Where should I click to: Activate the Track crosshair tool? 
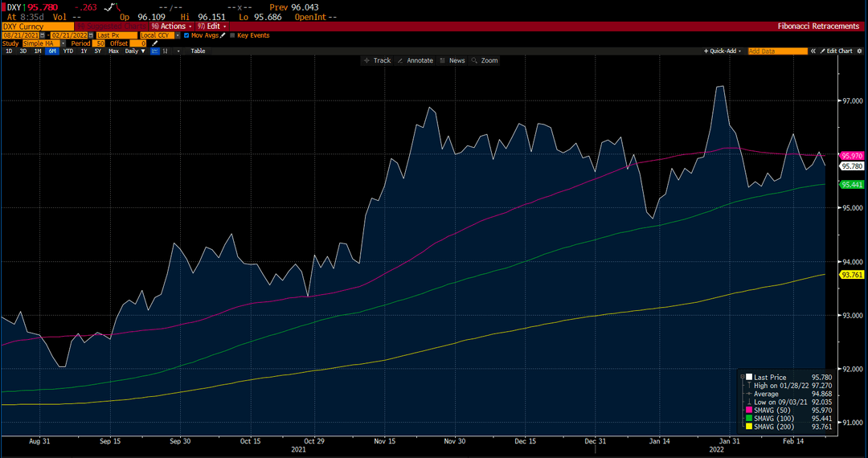[x=377, y=60]
